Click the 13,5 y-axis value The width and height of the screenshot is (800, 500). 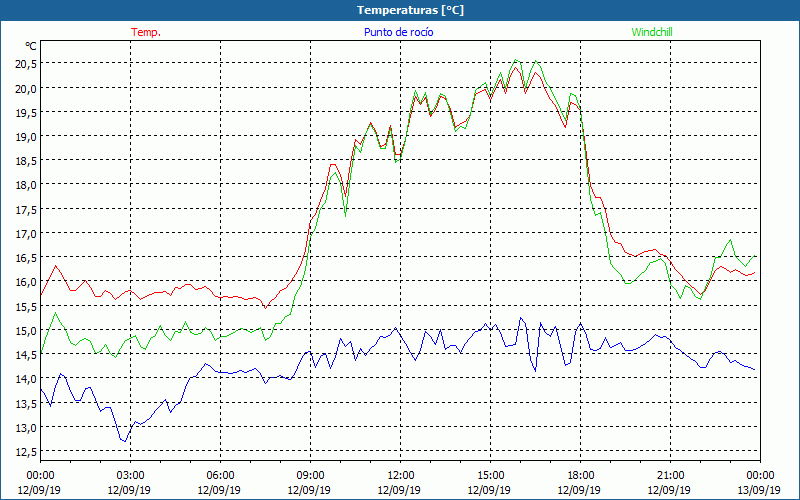[x=26, y=403]
